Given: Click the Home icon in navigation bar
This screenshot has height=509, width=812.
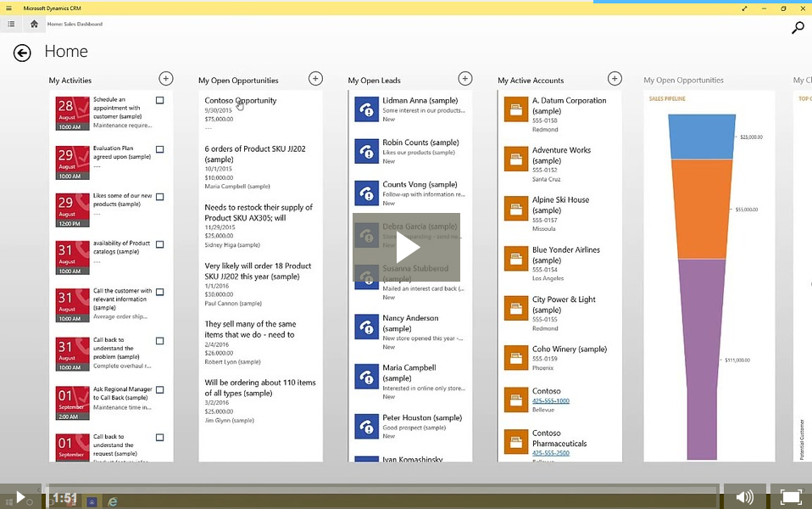Looking at the screenshot, I should tap(34, 24).
